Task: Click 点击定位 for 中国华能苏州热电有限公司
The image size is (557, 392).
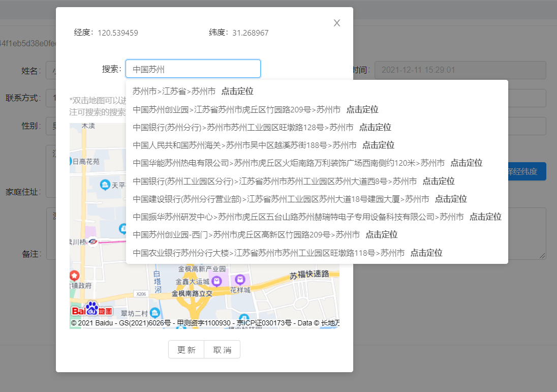Action: (467, 163)
